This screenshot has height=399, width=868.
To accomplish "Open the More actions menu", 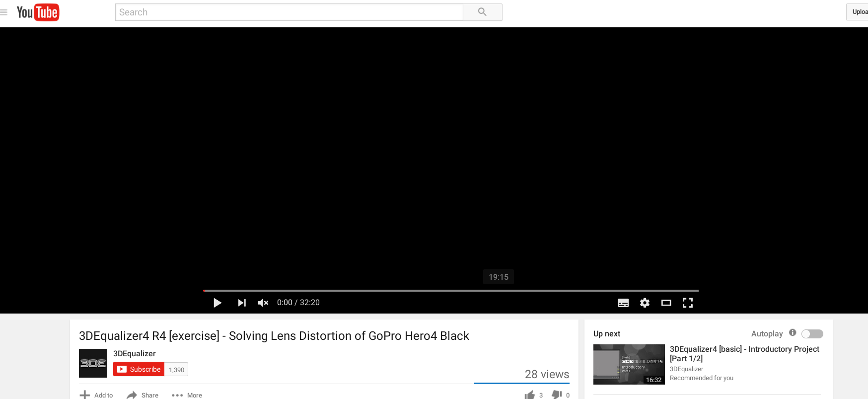I will (187, 395).
